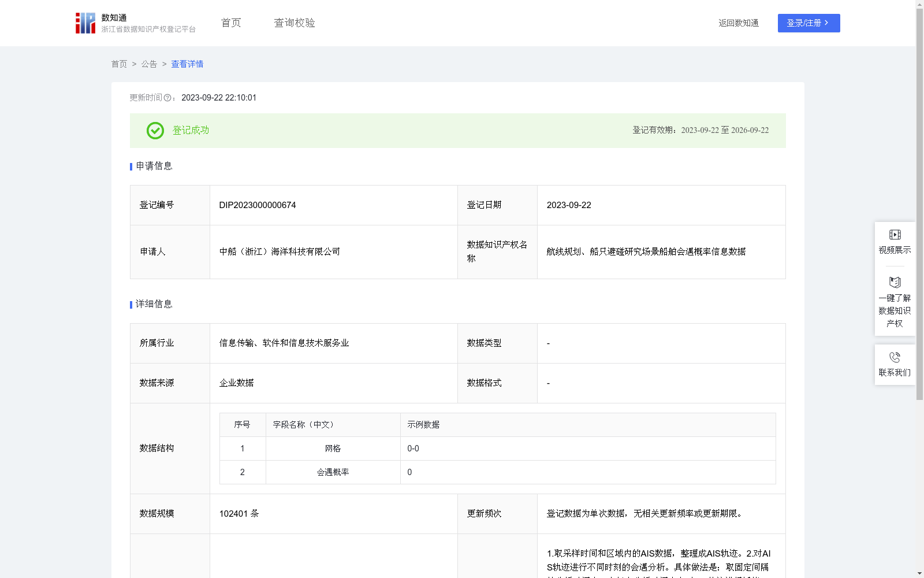Click the data IP name 航线规划、船只避碰 text
The width and height of the screenshot is (924, 578).
[x=646, y=252]
